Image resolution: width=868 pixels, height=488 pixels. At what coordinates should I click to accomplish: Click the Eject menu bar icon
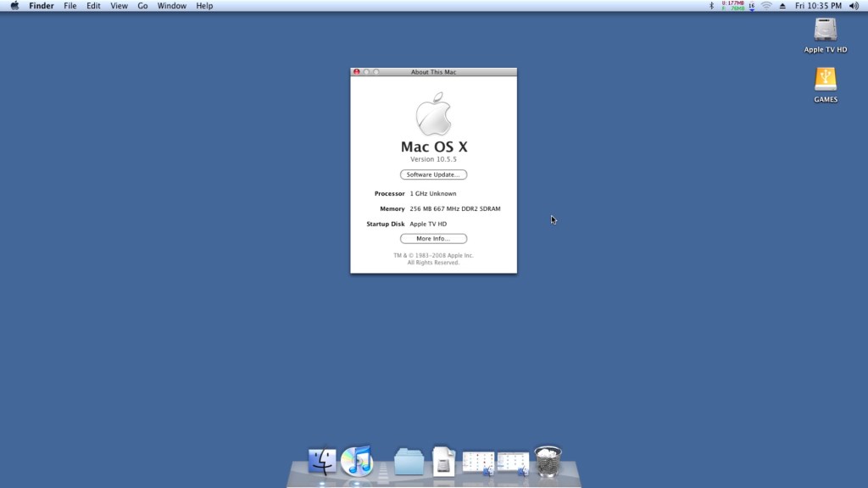click(x=781, y=6)
